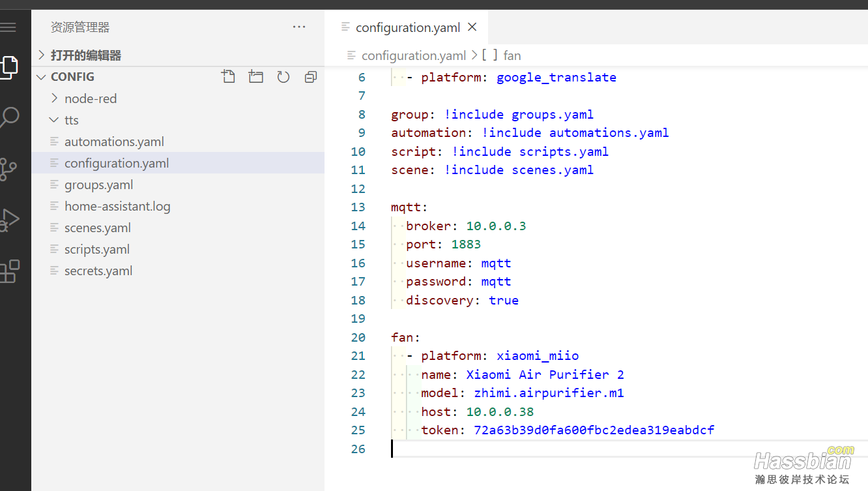This screenshot has height=491, width=868.
Task: Open secrets.yaml in the explorer
Action: [x=178, y=271]
